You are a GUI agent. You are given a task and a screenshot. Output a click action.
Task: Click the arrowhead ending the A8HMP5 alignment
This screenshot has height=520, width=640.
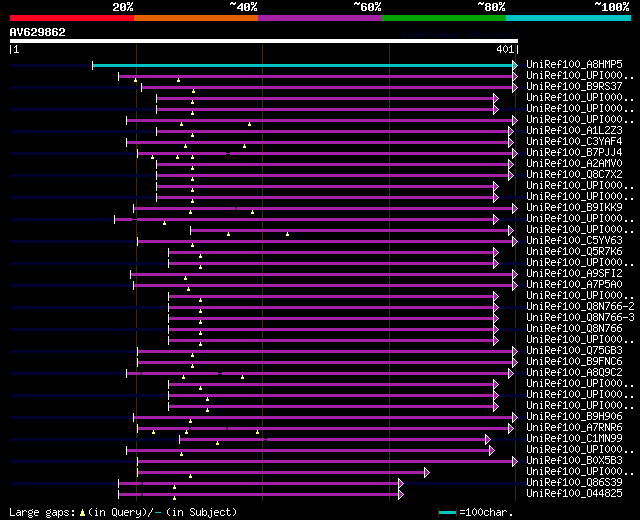(515, 65)
